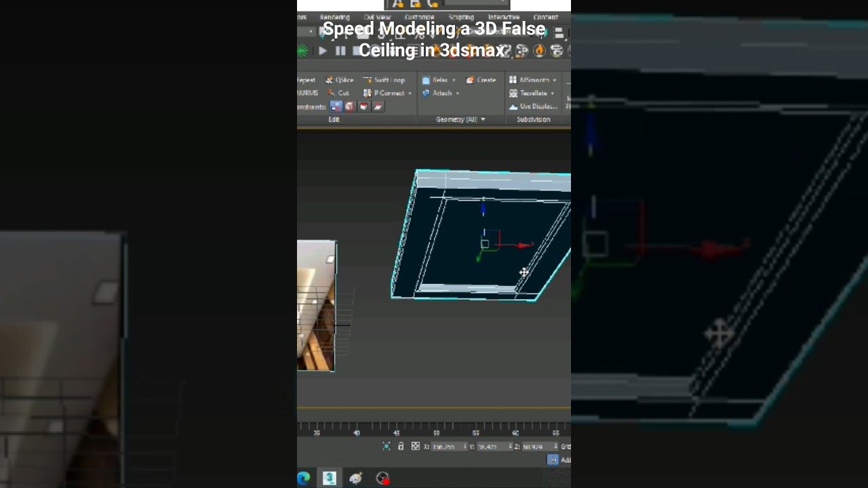
Task: Toggle Use Displacement option
Action: coord(533,106)
